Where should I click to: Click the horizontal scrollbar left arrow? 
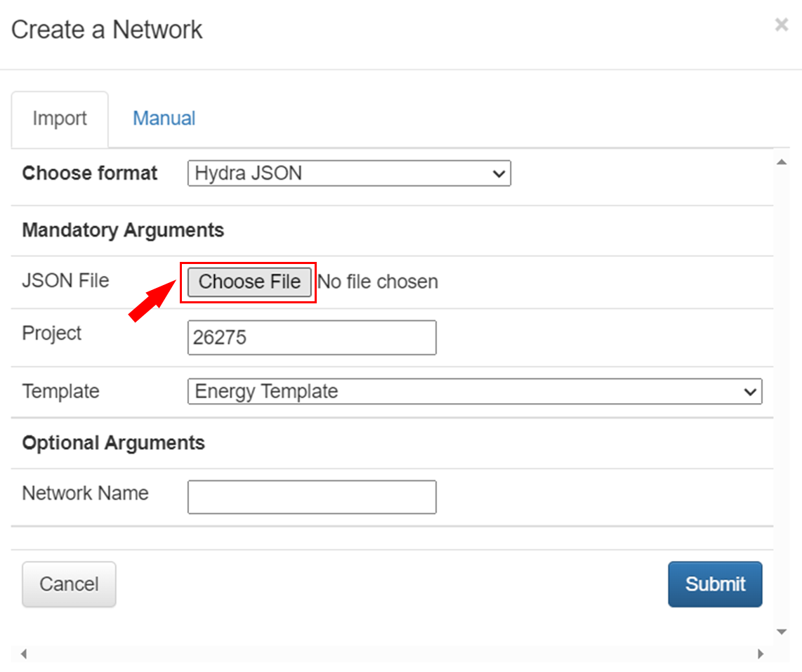(x=23, y=654)
